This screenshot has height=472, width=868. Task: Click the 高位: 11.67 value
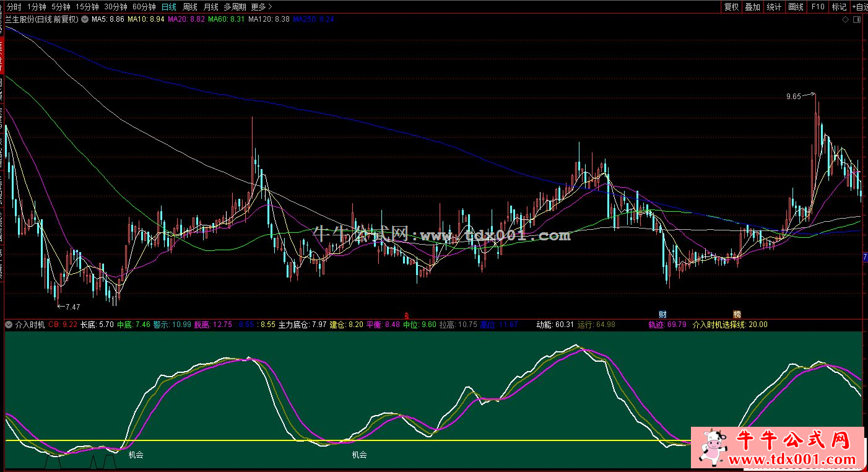[x=498, y=325]
